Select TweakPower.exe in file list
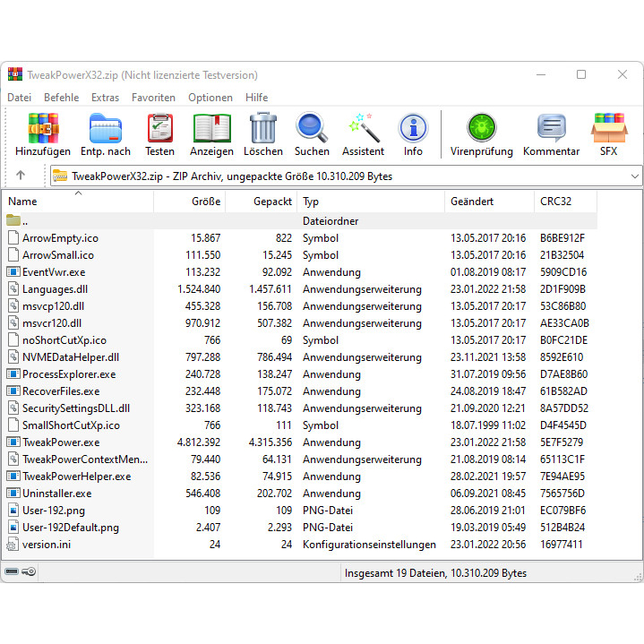The image size is (644, 644). coord(61,442)
